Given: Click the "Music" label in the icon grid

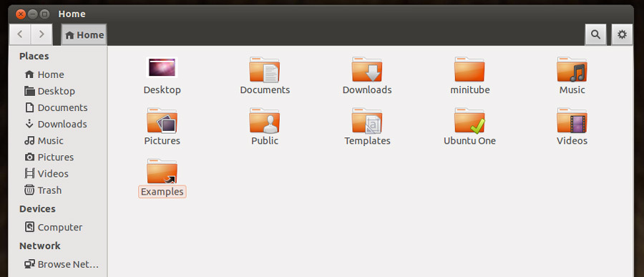Looking at the screenshot, I should point(572,90).
